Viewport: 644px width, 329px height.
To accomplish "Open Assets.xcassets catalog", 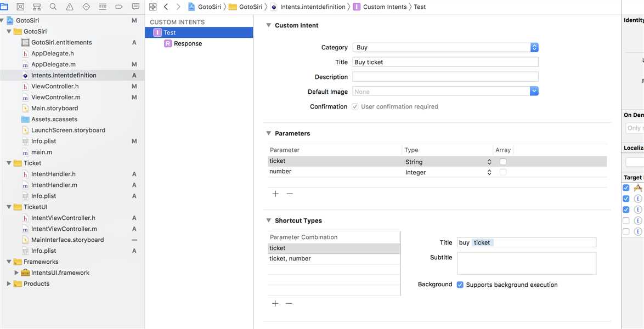I will pyautogui.click(x=54, y=119).
